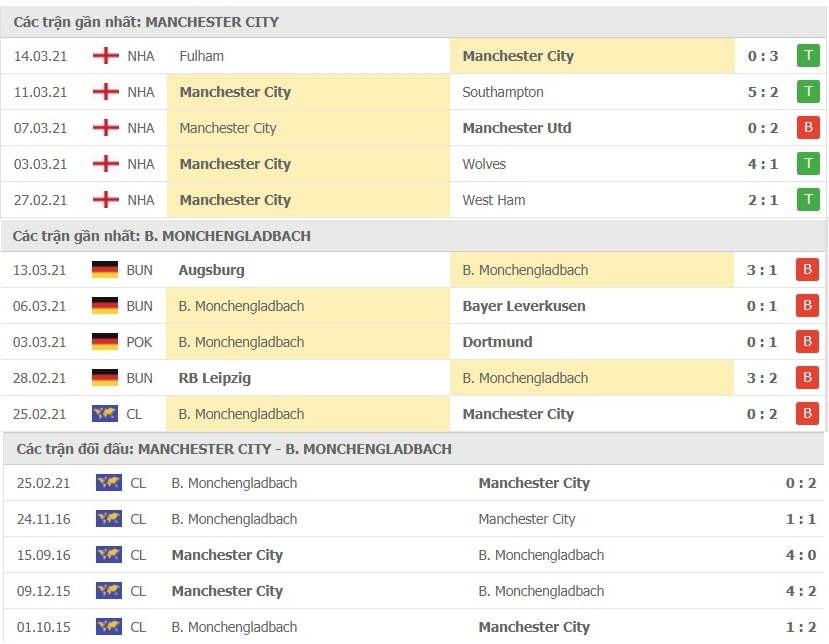Click the 5 : 2 score
Screen dimensions: 829x644
(x=763, y=92)
